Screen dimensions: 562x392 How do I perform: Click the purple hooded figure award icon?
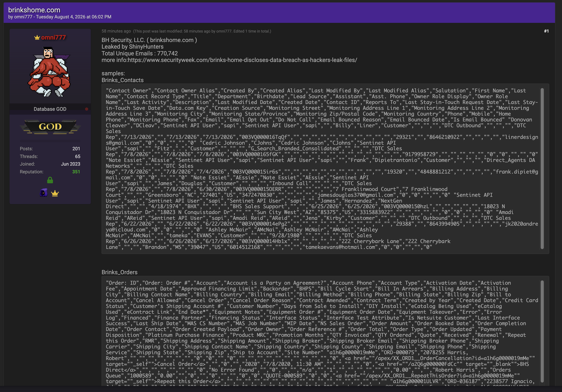pos(44,193)
